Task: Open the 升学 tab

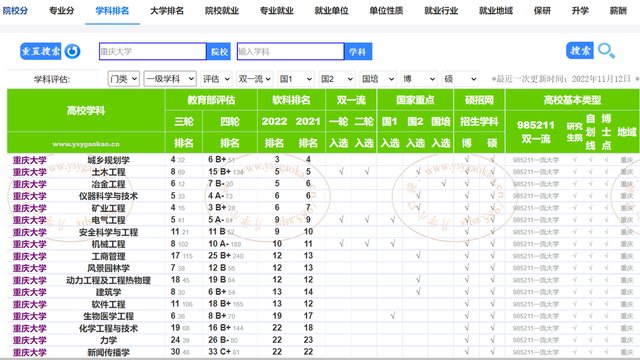Action: tap(580, 11)
